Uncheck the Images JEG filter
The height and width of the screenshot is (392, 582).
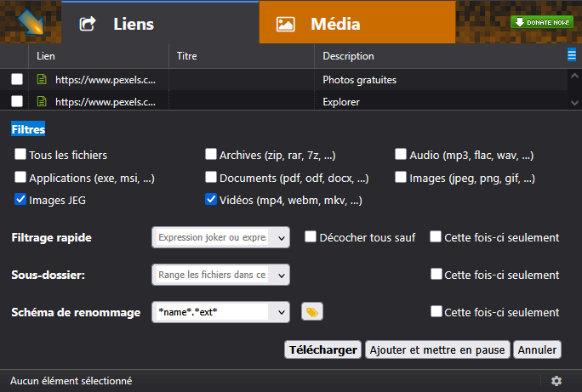[20, 201]
